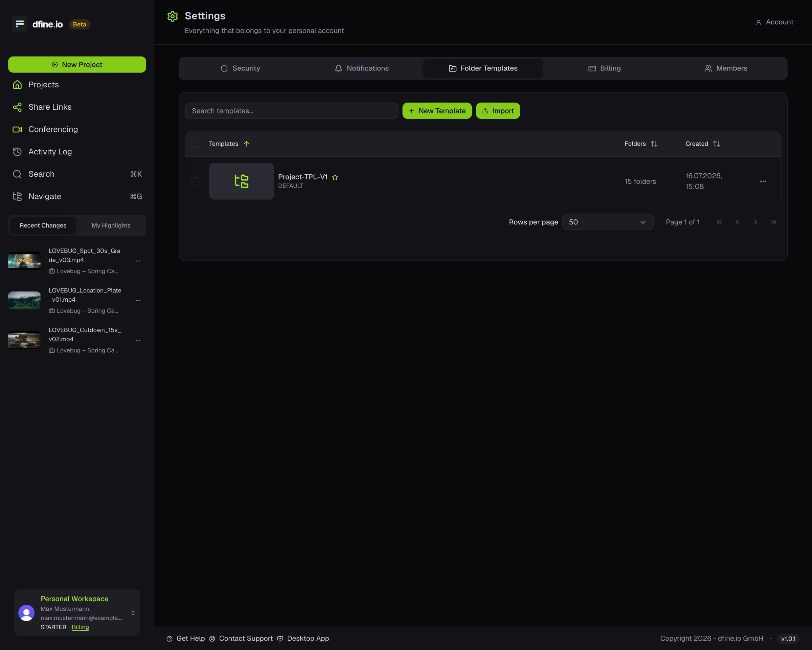
Task: Check the Project-TPL-V1 row checkbox
Action: pos(196,181)
